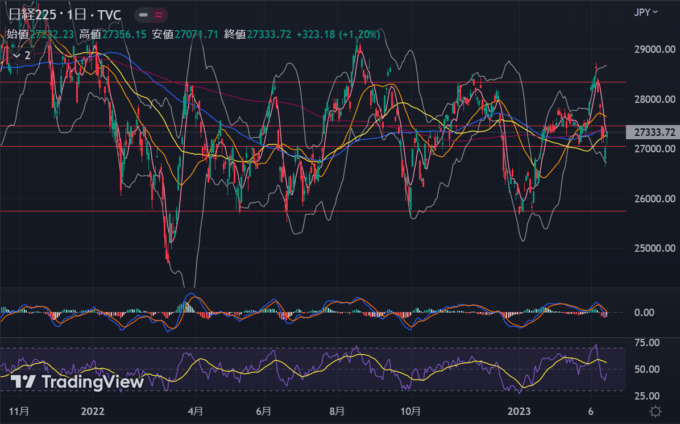Click the 50.00 RSI axis label
The height and width of the screenshot is (424, 680).
[x=647, y=369]
